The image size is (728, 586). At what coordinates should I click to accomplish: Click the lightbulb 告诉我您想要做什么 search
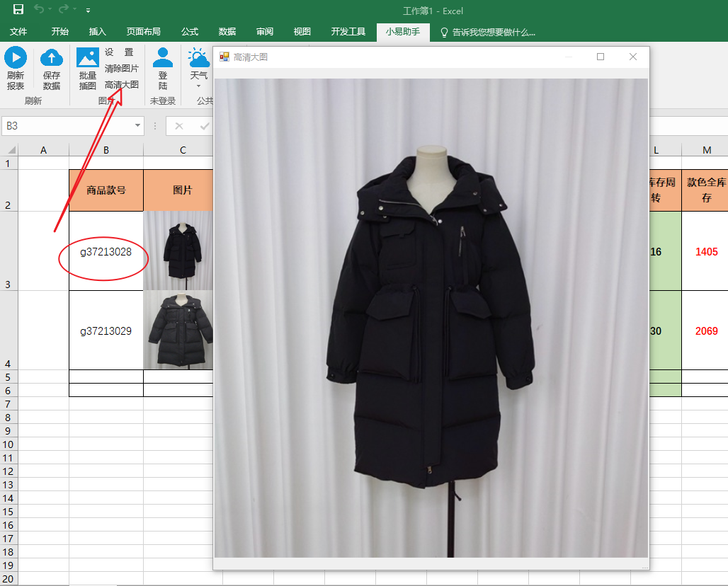pos(487,32)
